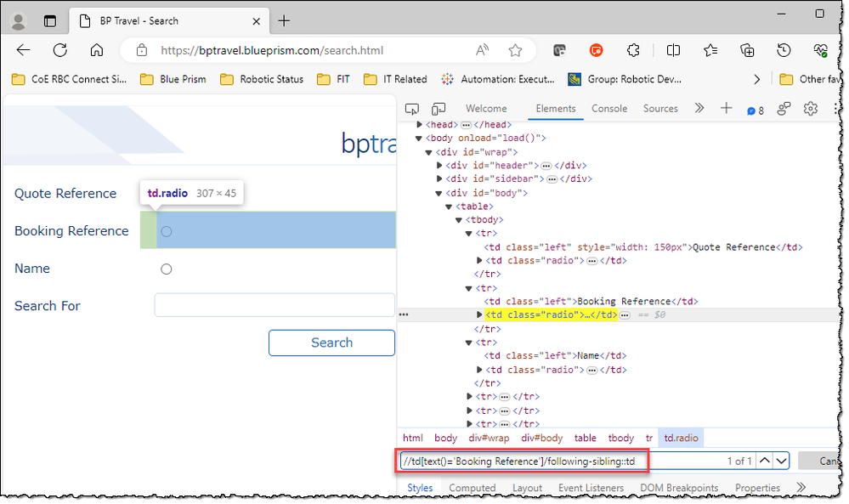Open DevTools settings gear icon
The height and width of the screenshot is (504, 849).
[810, 109]
